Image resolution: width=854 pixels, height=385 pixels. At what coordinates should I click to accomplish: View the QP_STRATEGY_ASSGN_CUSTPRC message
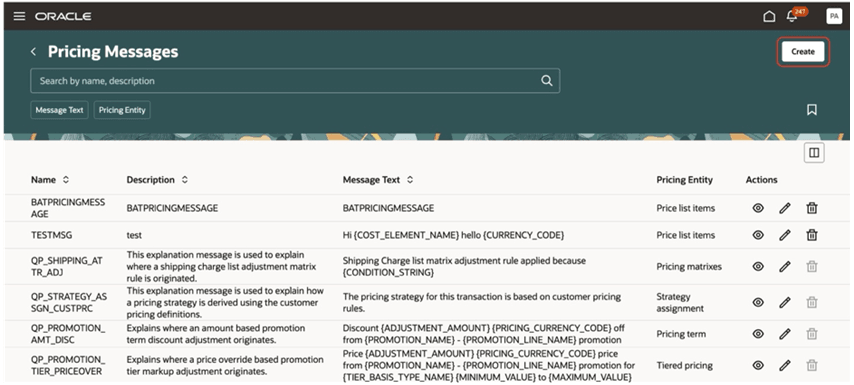(x=758, y=302)
